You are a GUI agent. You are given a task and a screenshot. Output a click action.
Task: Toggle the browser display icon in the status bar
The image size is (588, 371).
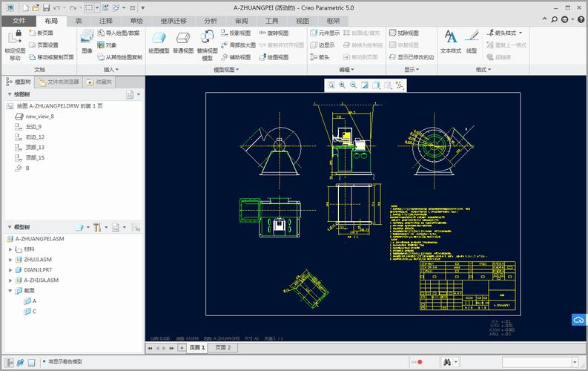[21, 362]
